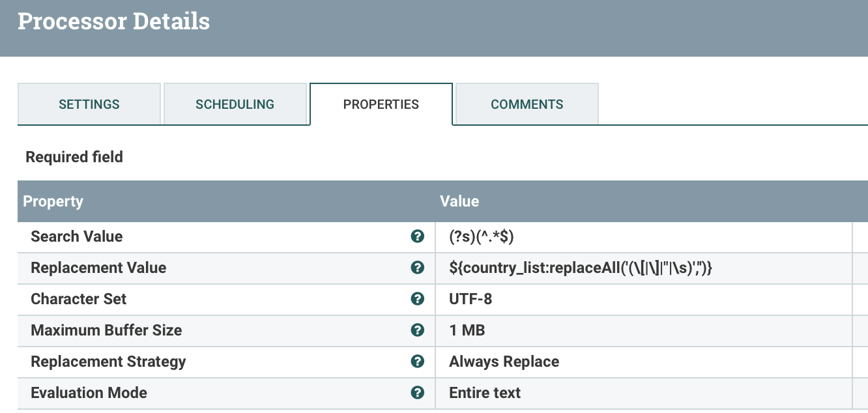Click the Evaluation Mode property label
The height and width of the screenshot is (413, 868).
(89, 393)
